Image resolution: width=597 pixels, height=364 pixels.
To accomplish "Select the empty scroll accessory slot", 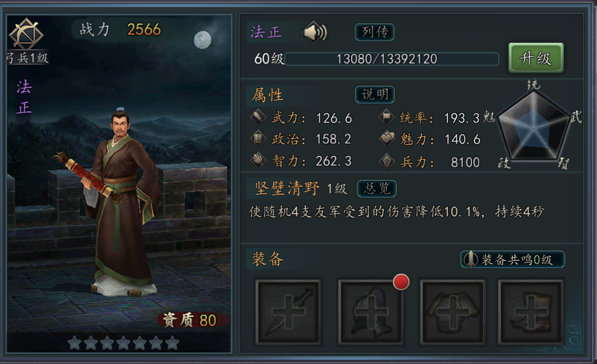I will coord(531,312).
